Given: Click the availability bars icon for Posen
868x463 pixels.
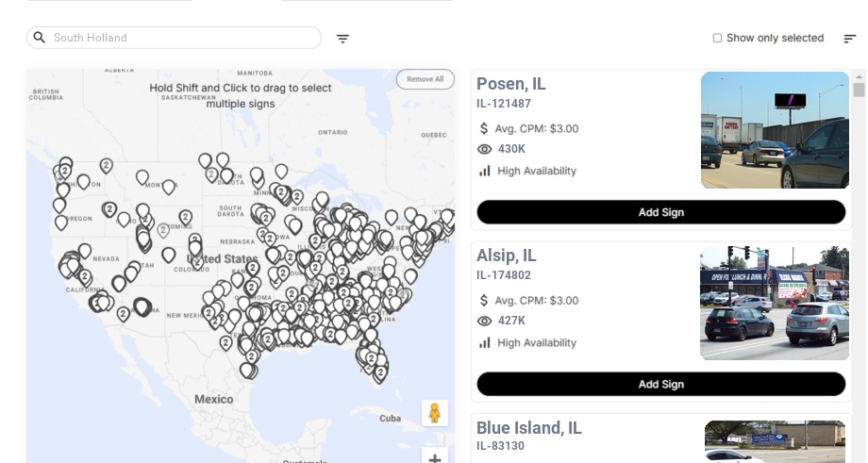Looking at the screenshot, I should click(x=485, y=171).
